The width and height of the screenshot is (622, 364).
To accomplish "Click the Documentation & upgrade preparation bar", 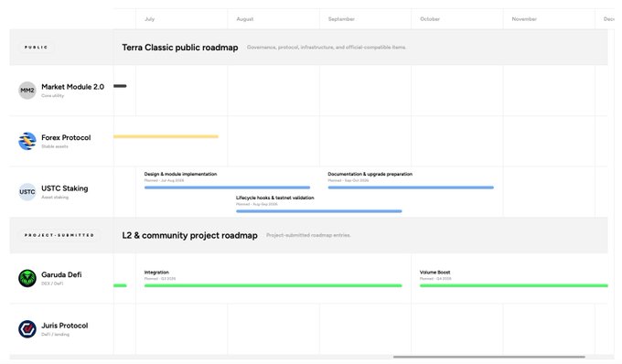I will point(411,187).
